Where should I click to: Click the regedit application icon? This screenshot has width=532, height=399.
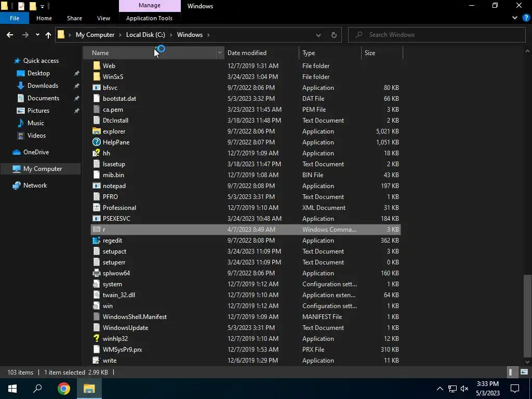(96, 241)
